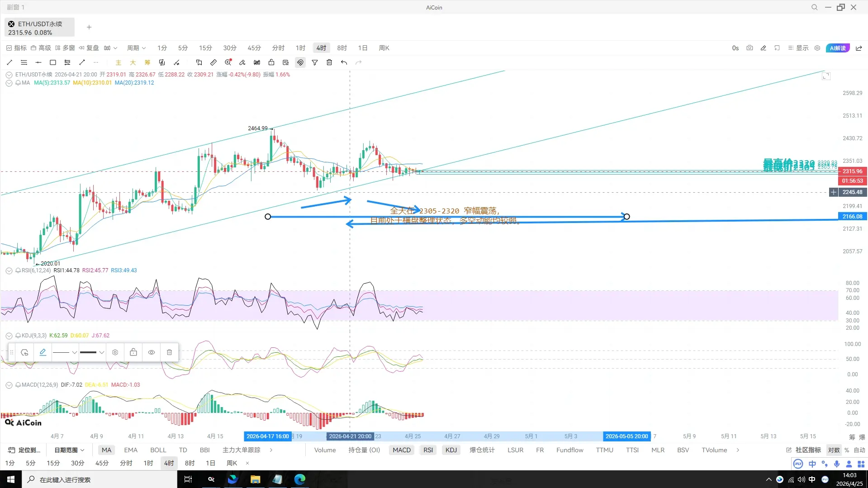Expand the chart to fullscreen corner icon
The image size is (868, 488).
pyautogui.click(x=826, y=76)
